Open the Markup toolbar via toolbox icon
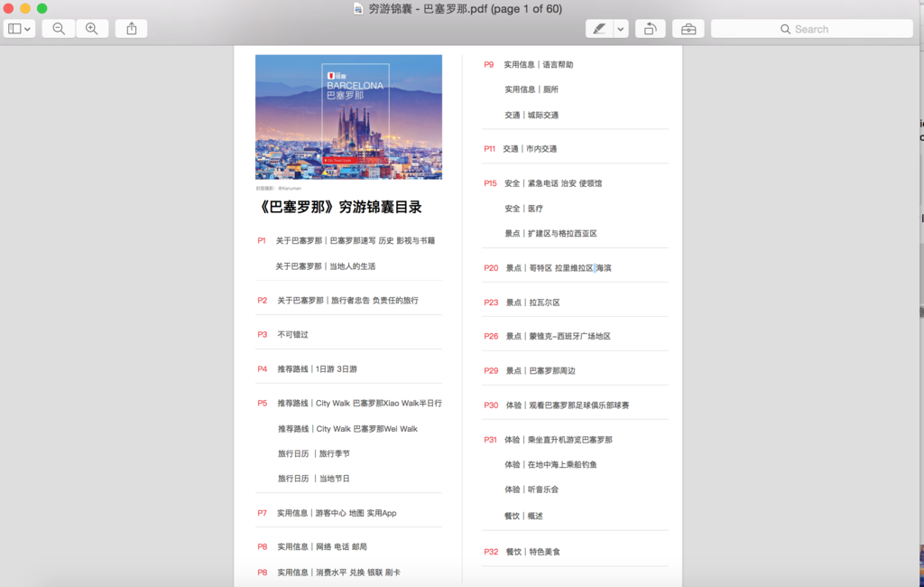 688,28
